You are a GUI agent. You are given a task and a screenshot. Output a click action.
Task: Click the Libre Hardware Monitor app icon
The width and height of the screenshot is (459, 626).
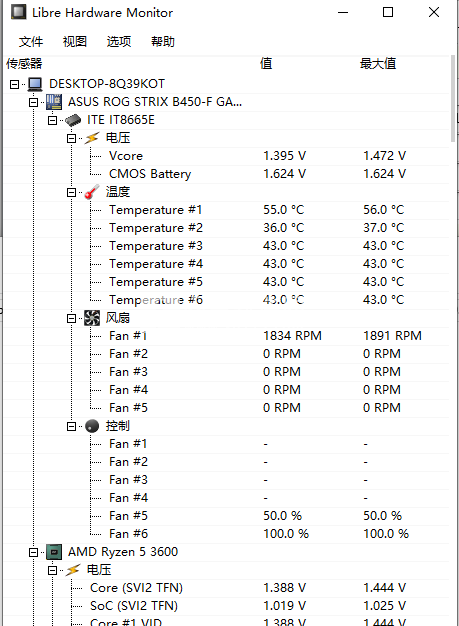(x=18, y=12)
